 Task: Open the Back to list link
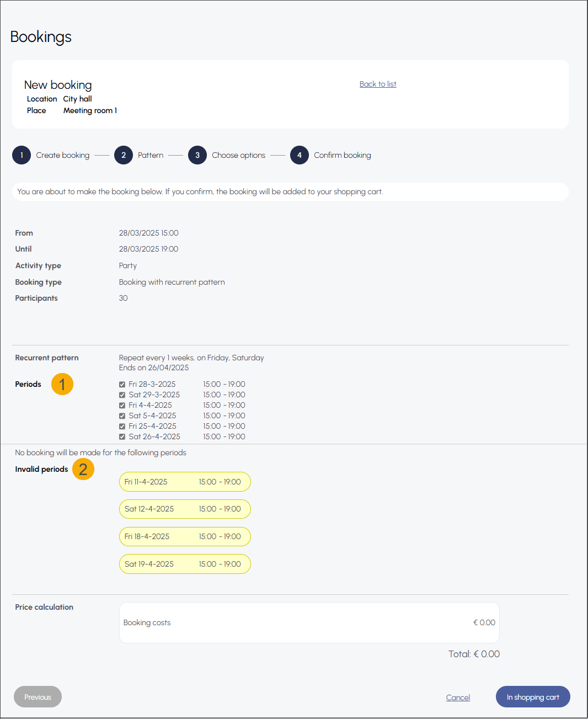pyautogui.click(x=378, y=84)
